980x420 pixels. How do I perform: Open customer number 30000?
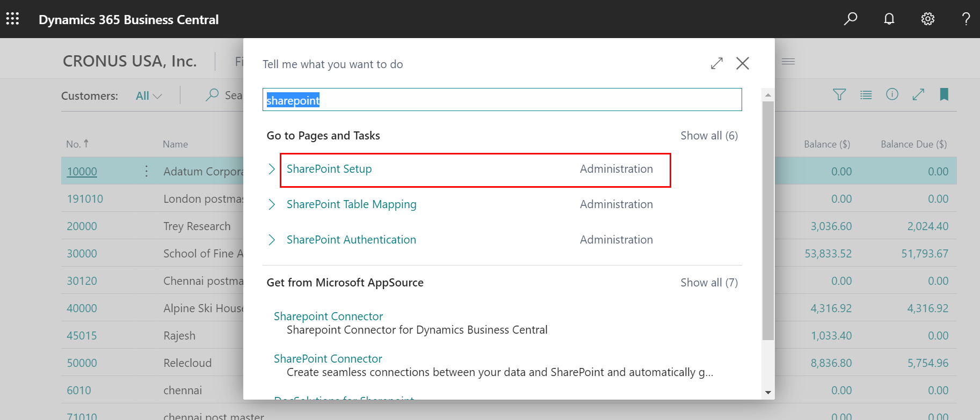point(82,254)
